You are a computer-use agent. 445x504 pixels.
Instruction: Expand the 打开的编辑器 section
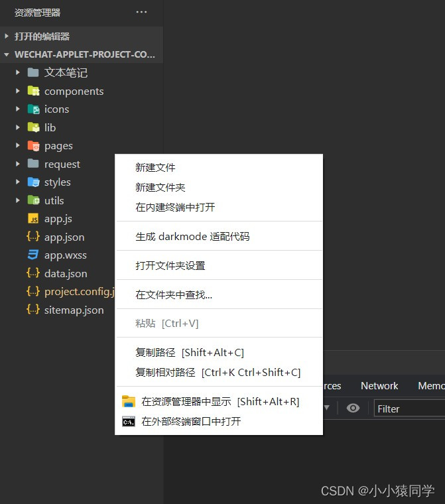point(7,36)
